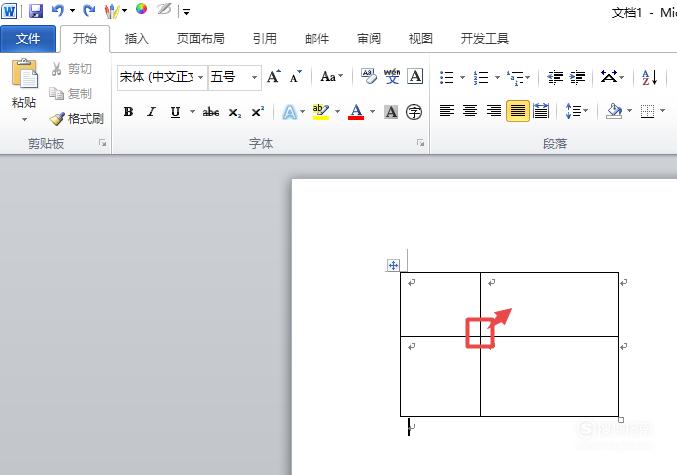Apply distributed alignment
Image resolution: width=677 pixels, height=475 pixels.
[541, 111]
